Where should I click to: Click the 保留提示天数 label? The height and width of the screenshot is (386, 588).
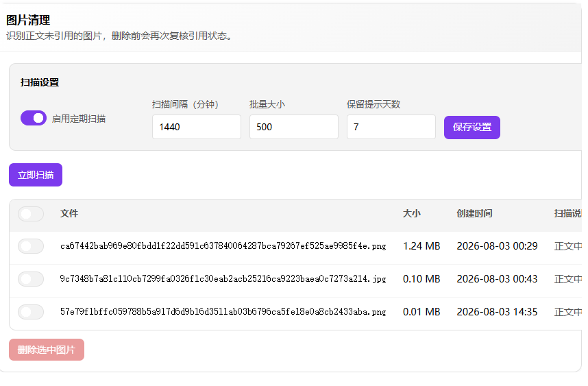[x=373, y=104]
